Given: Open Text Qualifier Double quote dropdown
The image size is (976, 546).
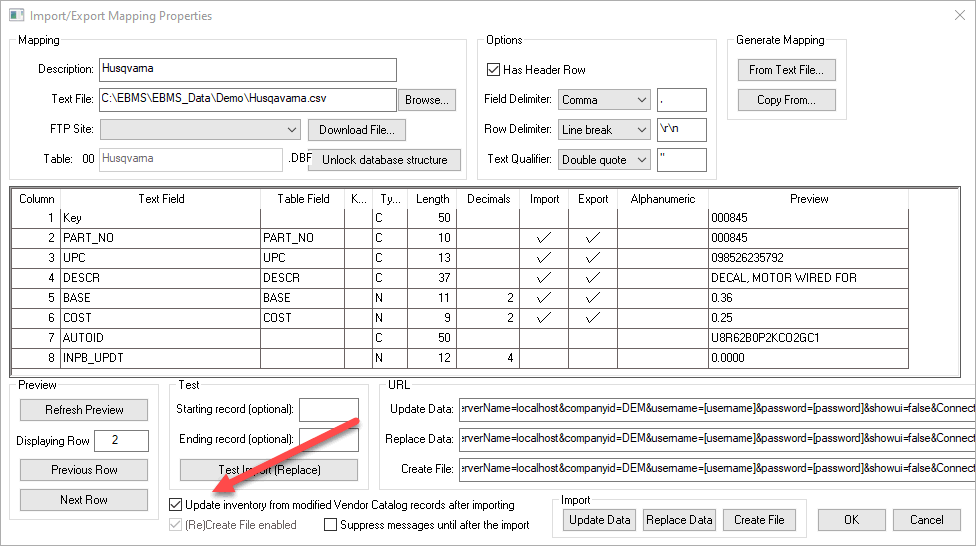Looking at the screenshot, I should pos(604,159).
